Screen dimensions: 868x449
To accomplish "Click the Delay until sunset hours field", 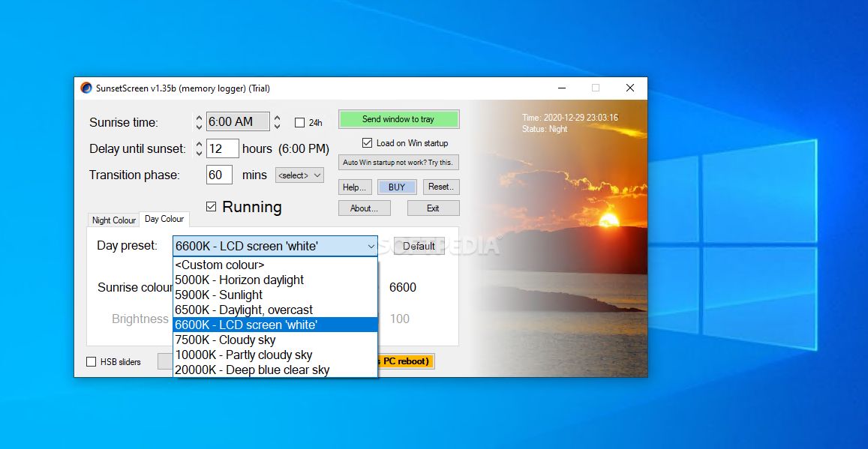I will click(223, 148).
